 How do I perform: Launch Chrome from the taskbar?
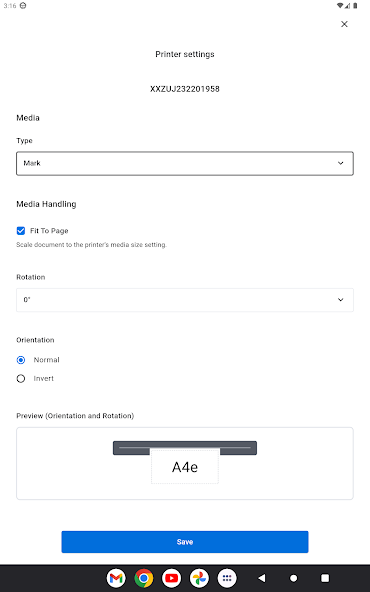point(144,578)
